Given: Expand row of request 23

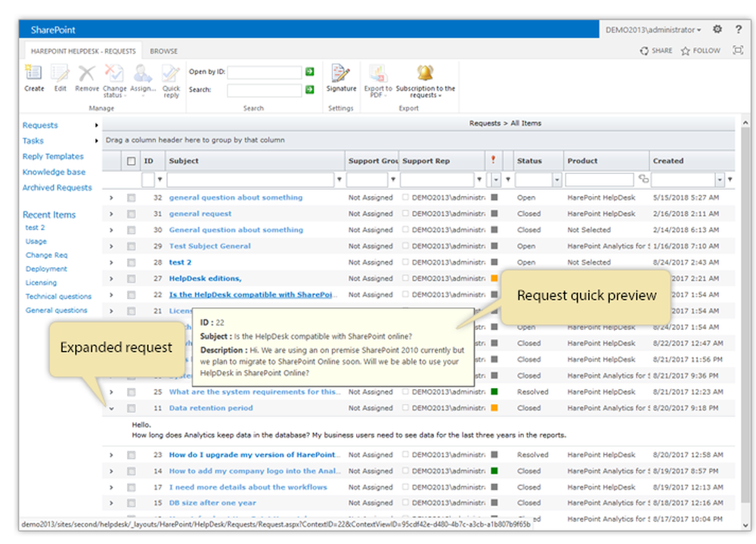Looking at the screenshot, I should pyautogui.click(x=111, y=455).
